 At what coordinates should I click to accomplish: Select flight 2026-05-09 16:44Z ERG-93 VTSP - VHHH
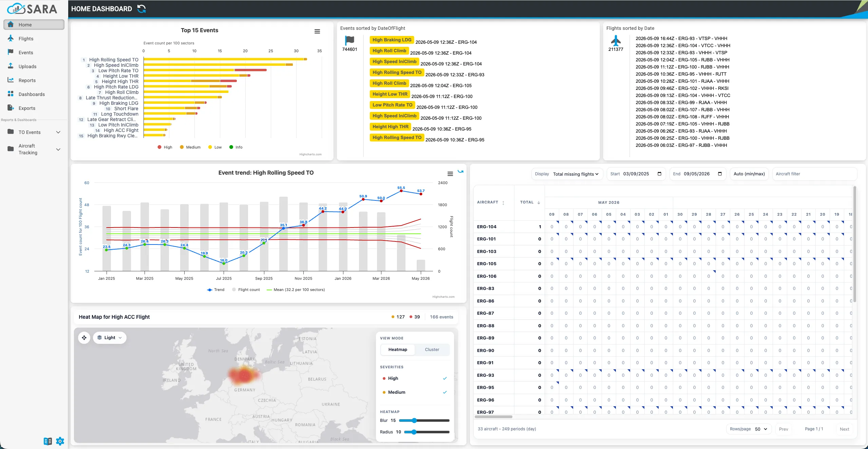click(681, 38)
